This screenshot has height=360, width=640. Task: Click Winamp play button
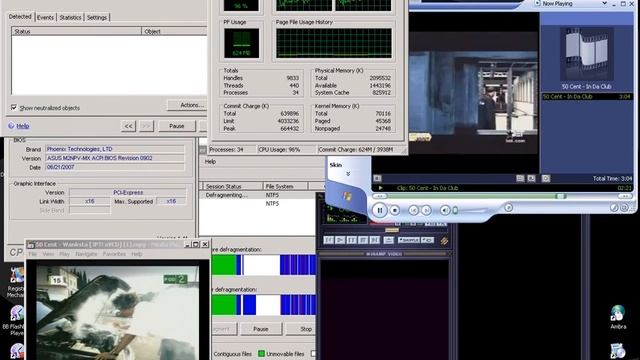coord(340,240)
